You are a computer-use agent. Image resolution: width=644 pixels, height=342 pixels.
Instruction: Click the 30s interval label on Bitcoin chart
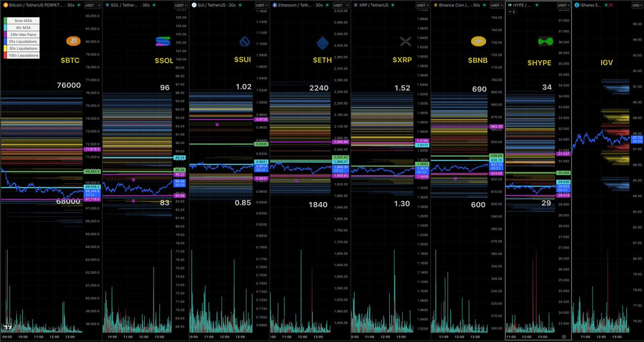71,5
